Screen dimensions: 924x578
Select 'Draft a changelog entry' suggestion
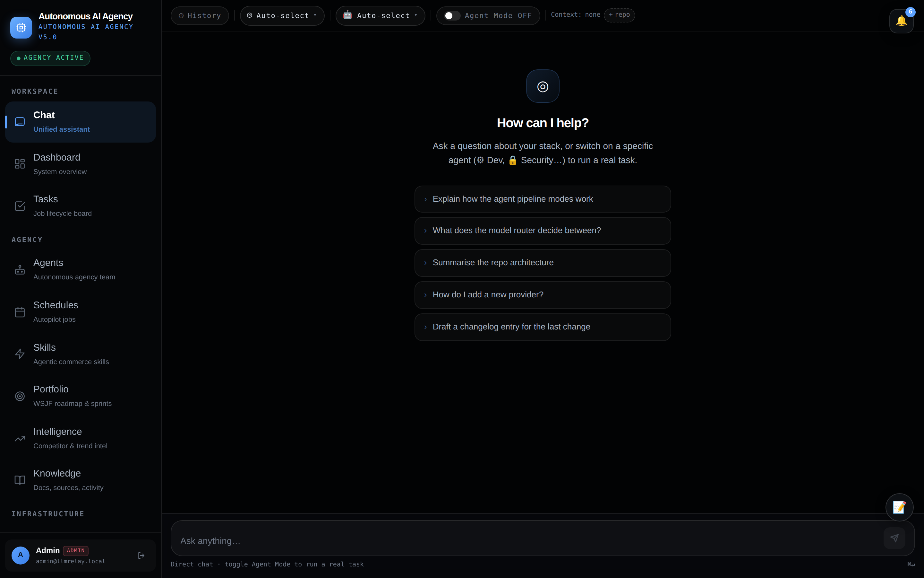543,327
